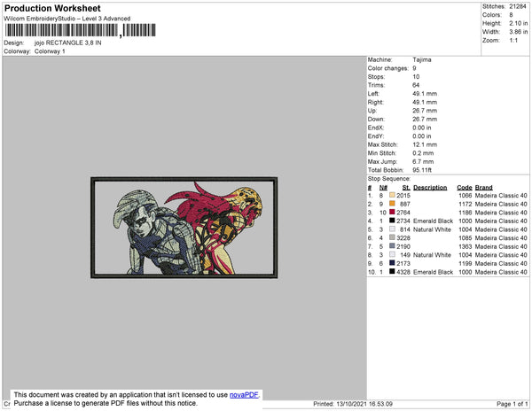This screenshot has width=532, height=411.
Task: Click the barcode under the worksheet title
Action: [x=80, y=30]
